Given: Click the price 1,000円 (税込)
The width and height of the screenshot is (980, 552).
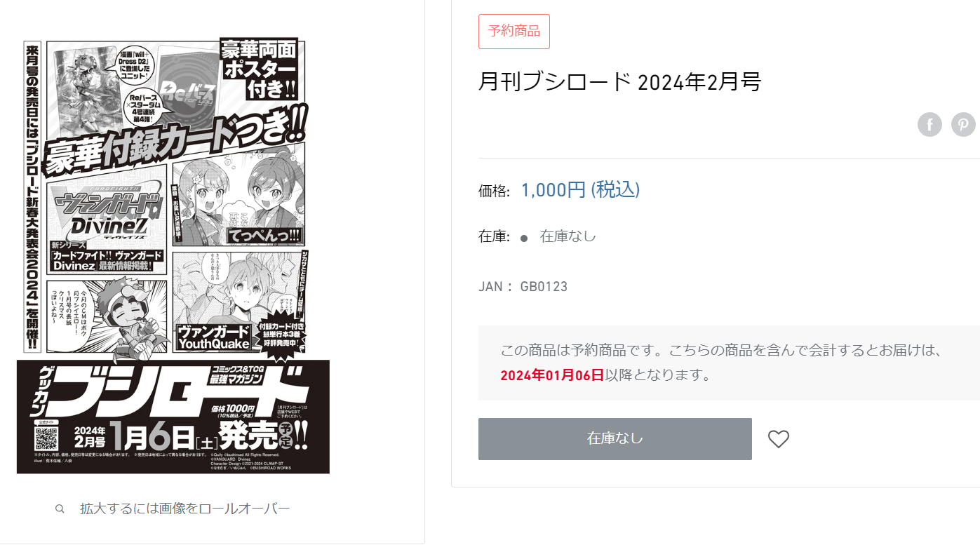Looking at the screenshot, I should [580, 190].
